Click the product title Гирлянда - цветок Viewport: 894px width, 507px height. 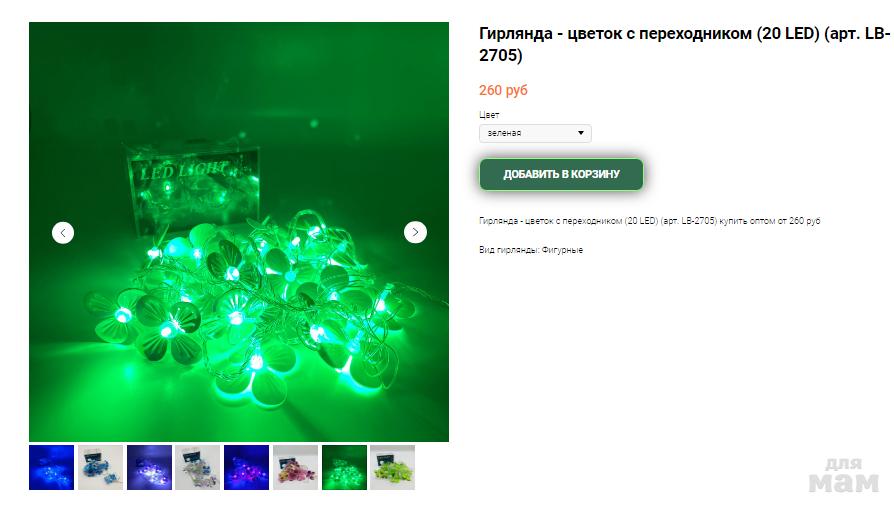tap(684, 44)
